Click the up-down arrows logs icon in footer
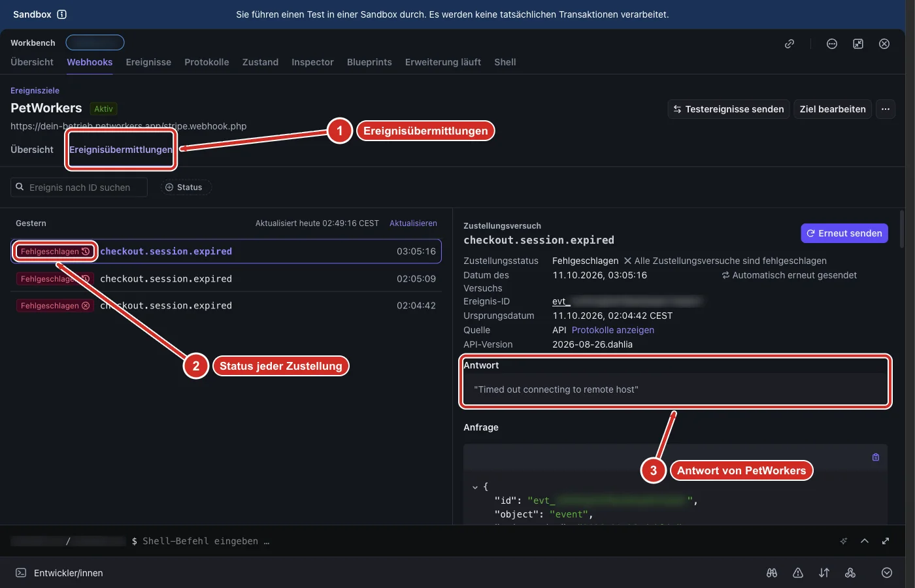Viewport: 915px width, 588px height. [x=824, y=573]
